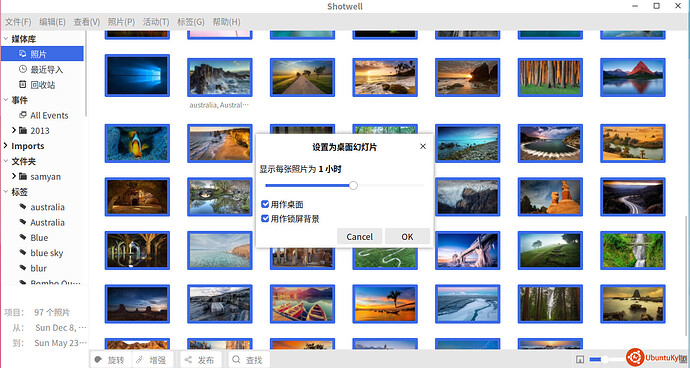Click the tag icon beside blue sky
This screenshot has width=690, height=368.
click(x=23, y=253)
